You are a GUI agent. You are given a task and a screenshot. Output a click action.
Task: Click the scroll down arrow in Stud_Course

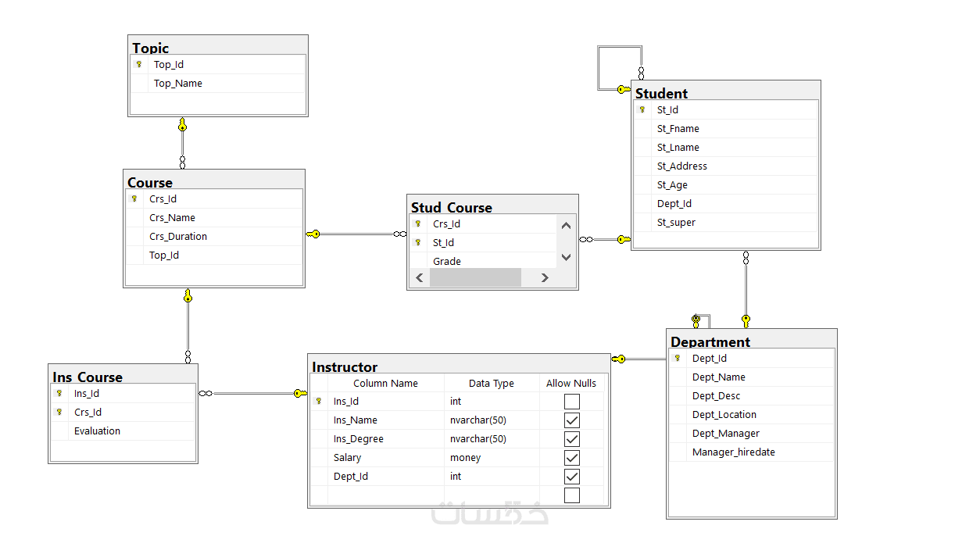(567, 257)
